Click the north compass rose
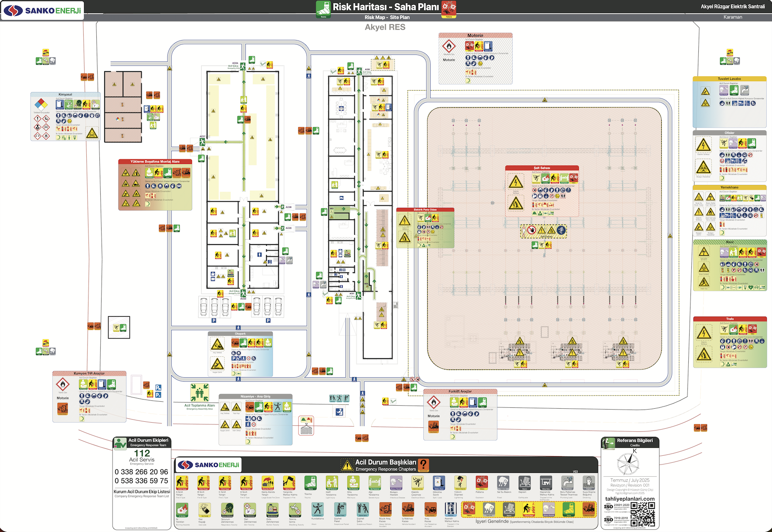 click(628, 464)
